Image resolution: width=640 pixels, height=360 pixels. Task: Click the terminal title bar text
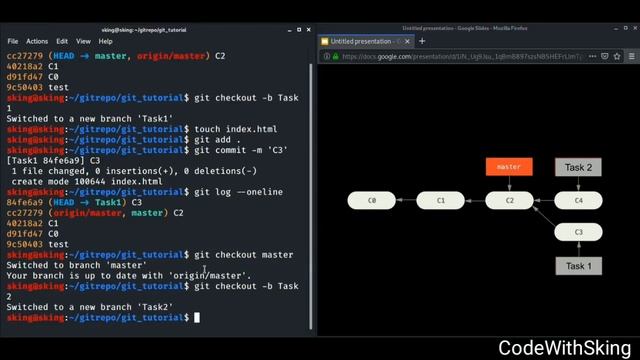coord(144,30)
